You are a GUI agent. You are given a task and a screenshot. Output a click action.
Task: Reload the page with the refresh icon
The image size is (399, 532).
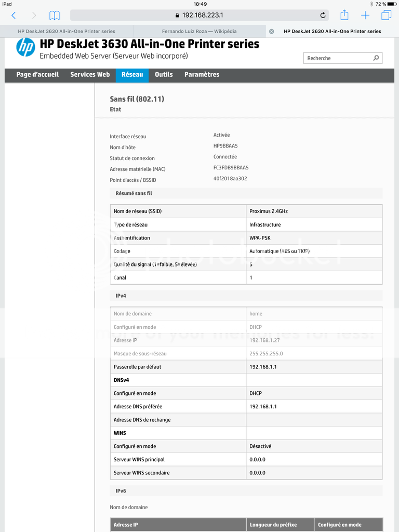click(323, 15)
